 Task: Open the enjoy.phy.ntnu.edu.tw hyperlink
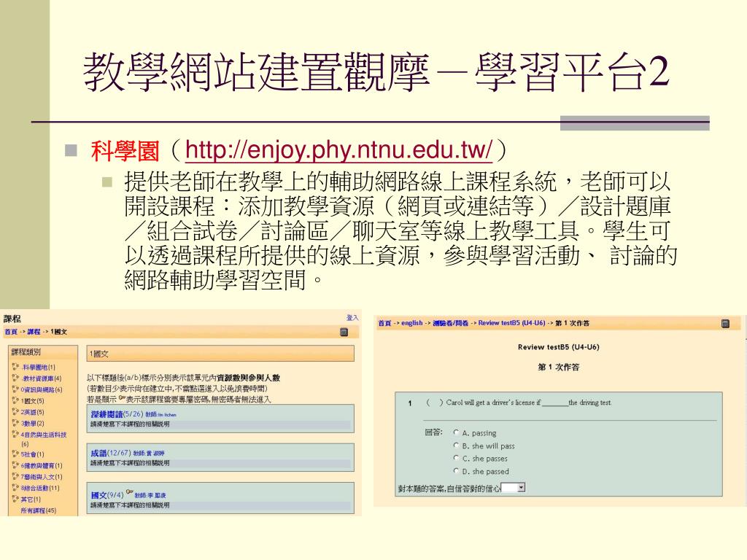click(338, 149)
